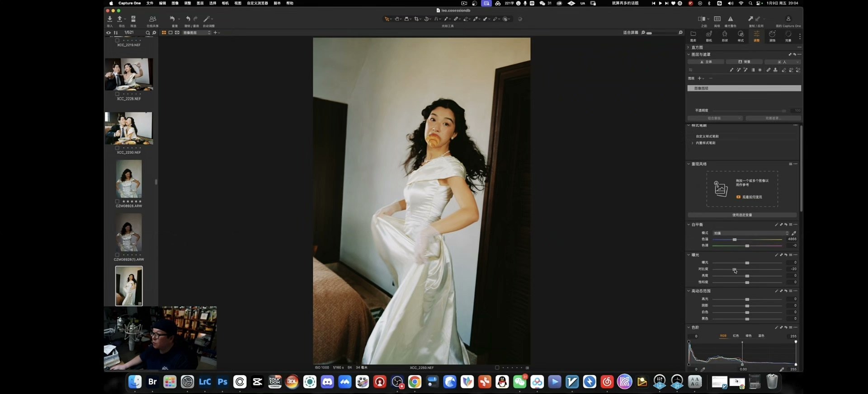
Task: Tick the checkbox under XCC_2230.NEF thumbnail
Action: pos(117,148)
